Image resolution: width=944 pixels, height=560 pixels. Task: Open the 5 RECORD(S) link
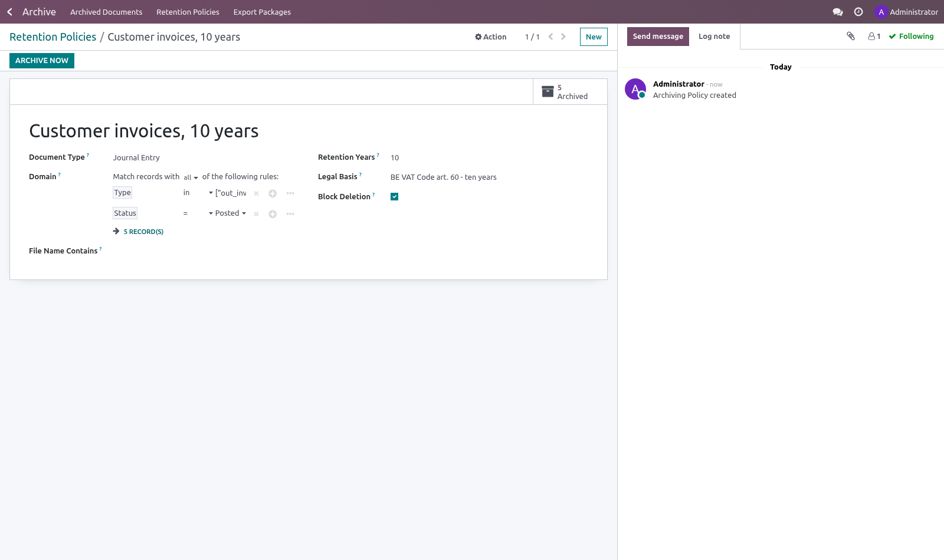coord(143,232)
